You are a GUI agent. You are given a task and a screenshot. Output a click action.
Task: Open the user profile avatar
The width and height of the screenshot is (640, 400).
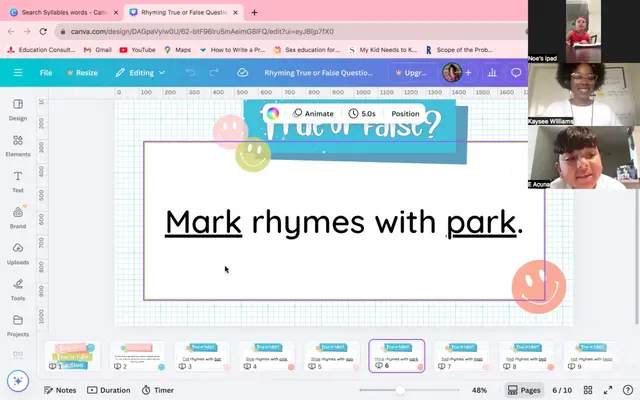pos(451,73)
